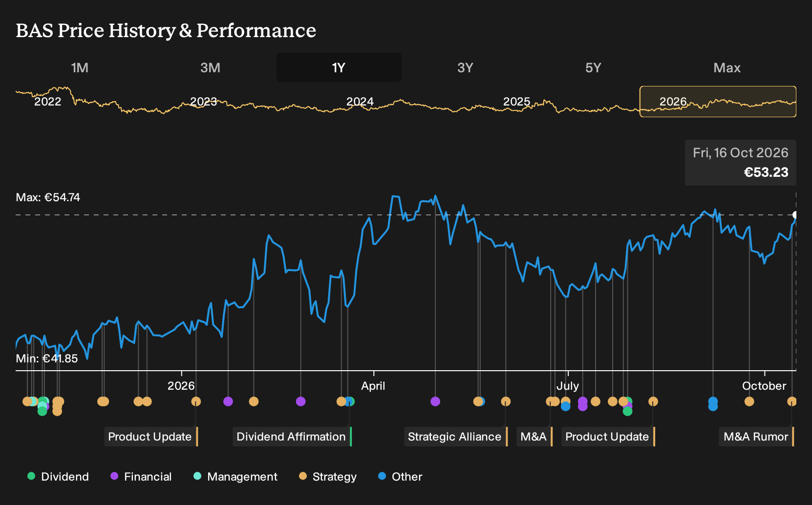Click strategy dot for M&A Rumor event
812x505 pixels.
pos(792,401)
